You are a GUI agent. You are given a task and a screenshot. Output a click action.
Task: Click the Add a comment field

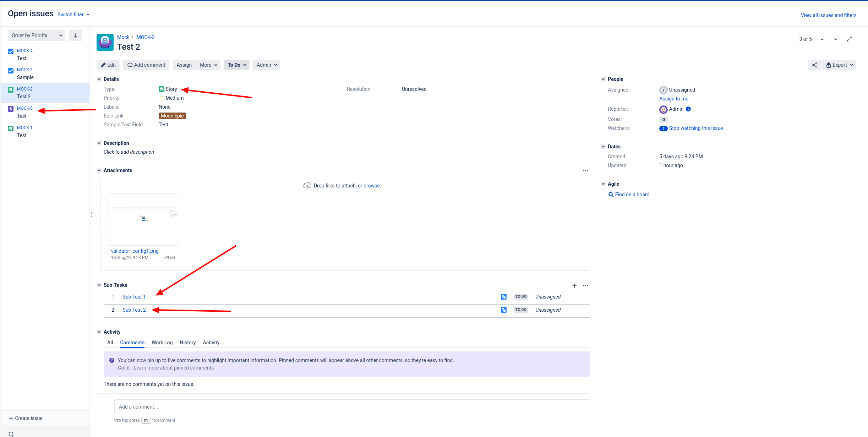pyautogui.click(x=351, y=407)
